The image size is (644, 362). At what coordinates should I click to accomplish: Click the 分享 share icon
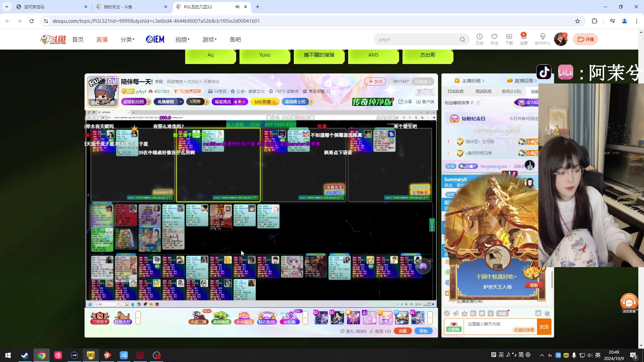point(405,102)
